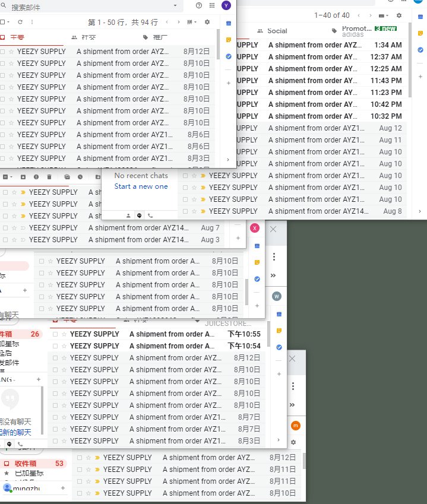This screenshot has width=427, height=504.
Task: Star the Aug 8 YEEZY SUPPLY email
Action: pos(194,211)
